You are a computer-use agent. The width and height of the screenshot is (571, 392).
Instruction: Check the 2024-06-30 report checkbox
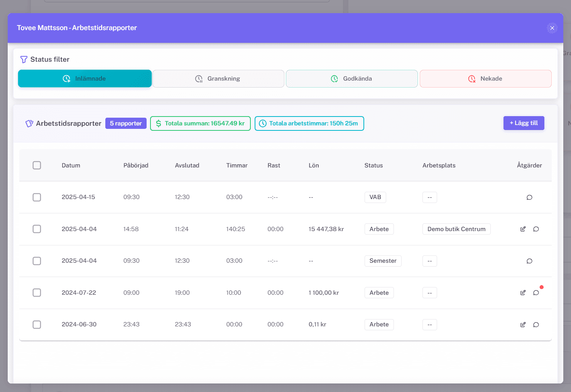[37, 324]
